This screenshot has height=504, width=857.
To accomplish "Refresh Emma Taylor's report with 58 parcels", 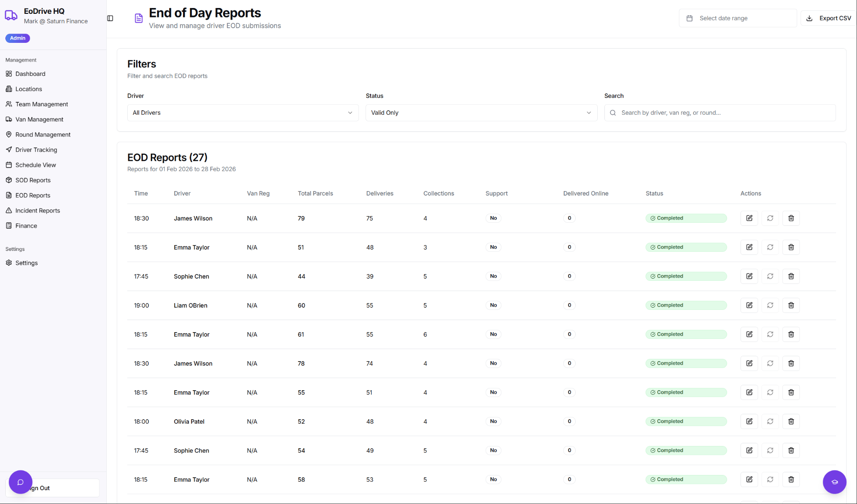I will coord(770,479).
